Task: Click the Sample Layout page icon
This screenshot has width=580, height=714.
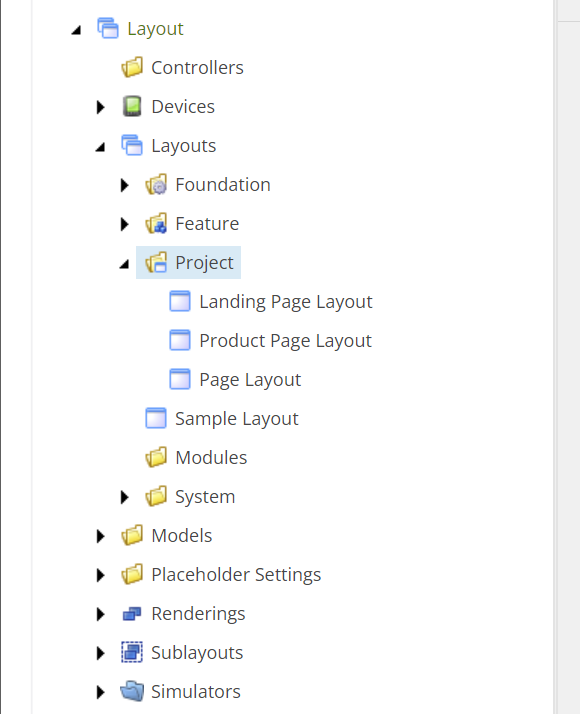Action: click(x=156, y=418)
